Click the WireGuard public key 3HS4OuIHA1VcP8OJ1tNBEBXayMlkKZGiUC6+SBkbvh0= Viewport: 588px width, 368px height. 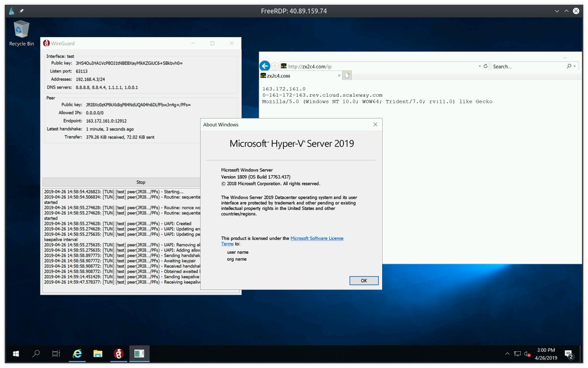click(129, 63)
